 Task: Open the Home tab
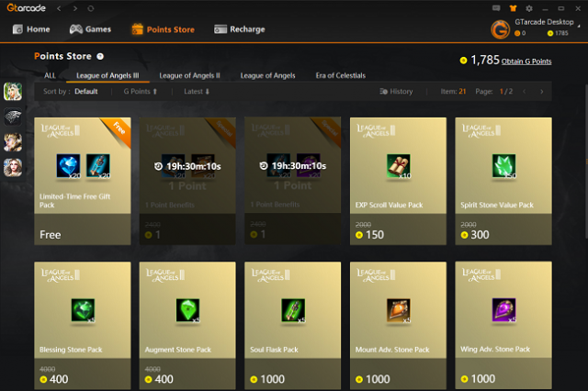(x=31, y=29)
